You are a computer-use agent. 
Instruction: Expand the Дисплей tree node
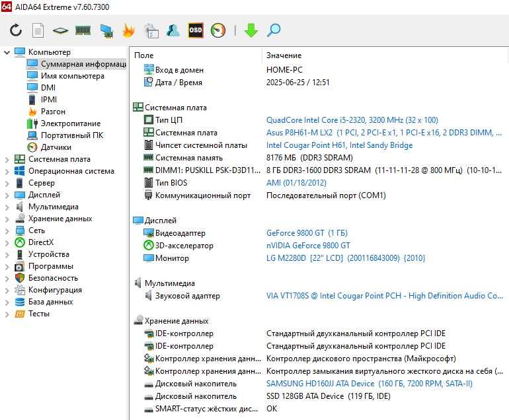click(7, 195)
